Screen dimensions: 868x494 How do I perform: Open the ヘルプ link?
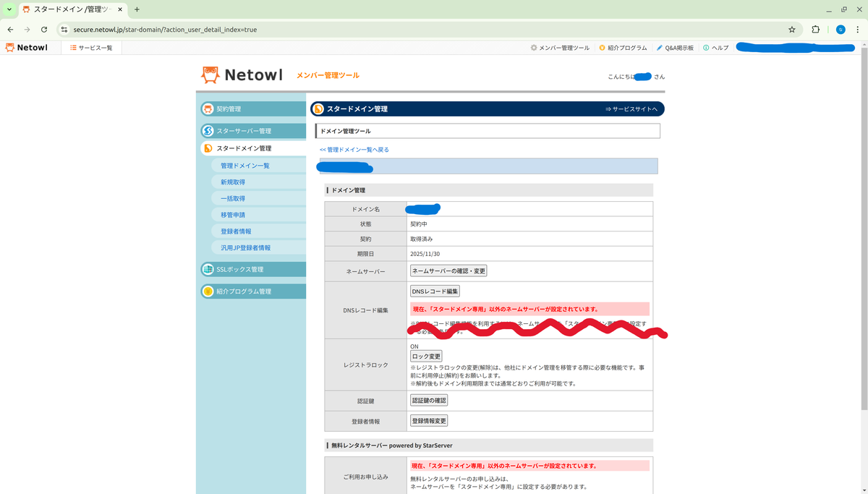[x=716, y=48]
